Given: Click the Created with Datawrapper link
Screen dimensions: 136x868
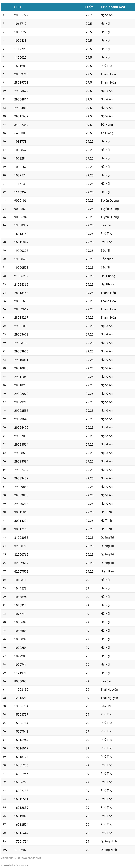Looking at the screenshot, I should click(x=15, y=865).
